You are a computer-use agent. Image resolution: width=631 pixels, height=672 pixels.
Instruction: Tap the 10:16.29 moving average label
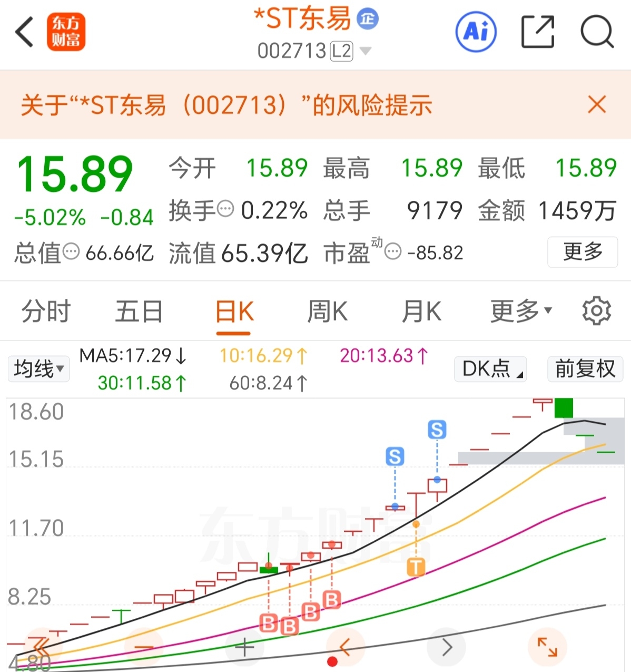pyautogui.click(x=263, y=356)
